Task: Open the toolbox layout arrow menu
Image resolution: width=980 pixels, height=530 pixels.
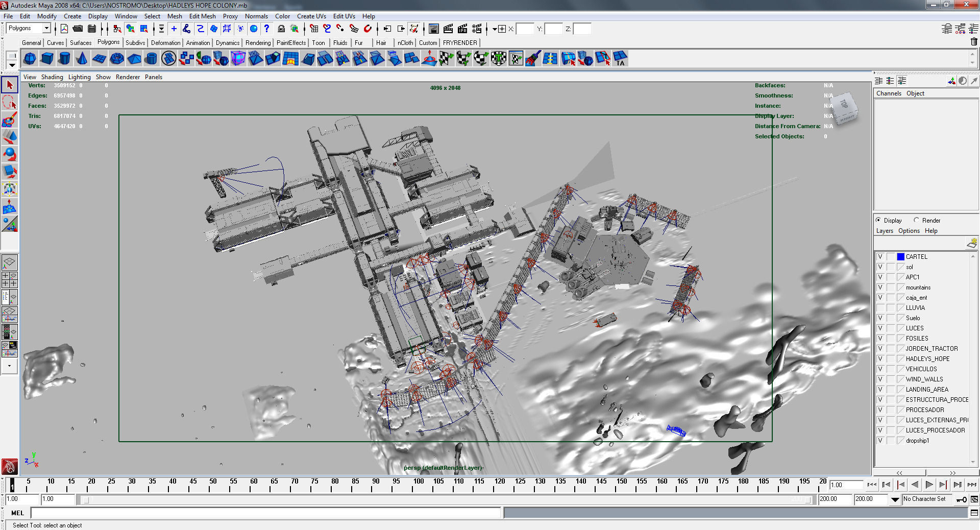Action: coord(10,366)
